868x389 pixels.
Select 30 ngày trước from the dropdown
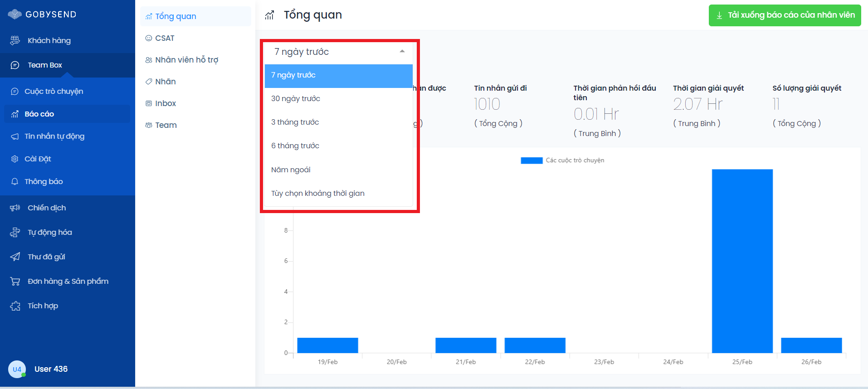point(296,98)
